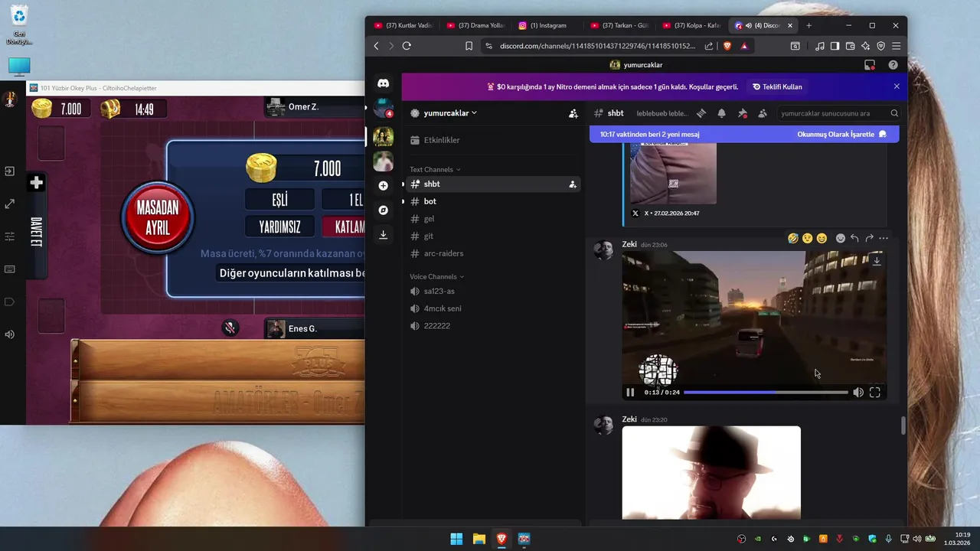
Task: Click the Discord inbox icon
Action: click(869, 65)
